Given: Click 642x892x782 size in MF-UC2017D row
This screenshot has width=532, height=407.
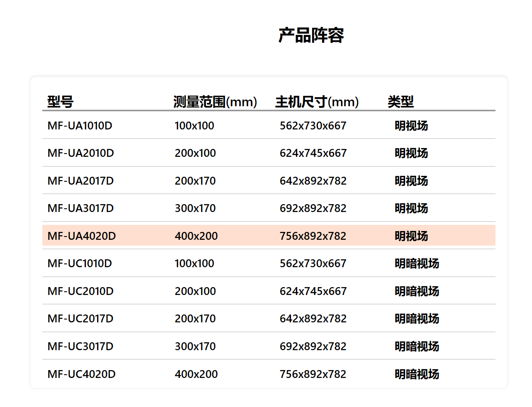Looking at the screenshot, I should [x=313, y=319].
